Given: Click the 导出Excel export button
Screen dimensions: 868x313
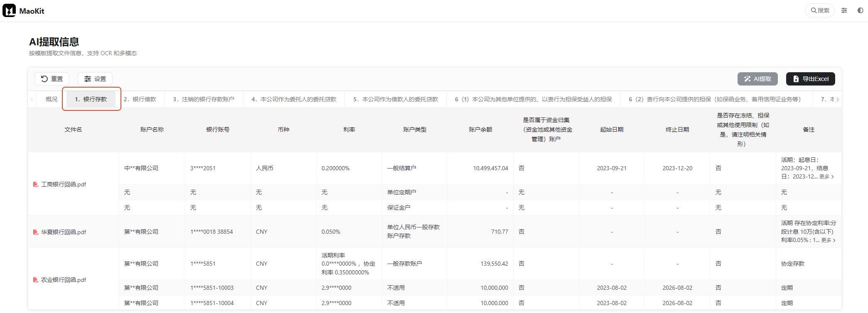Looking at the screenshot, I should (x=811, y=79).
